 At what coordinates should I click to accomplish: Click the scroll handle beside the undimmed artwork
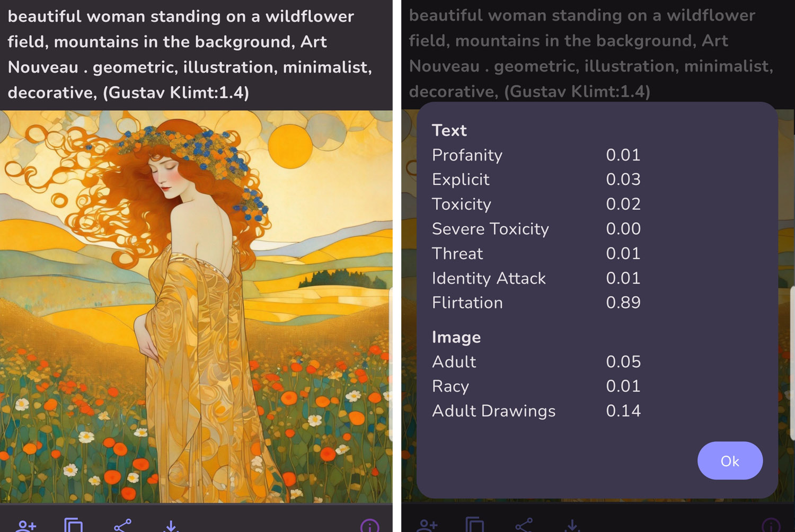[x=391, y=365]
